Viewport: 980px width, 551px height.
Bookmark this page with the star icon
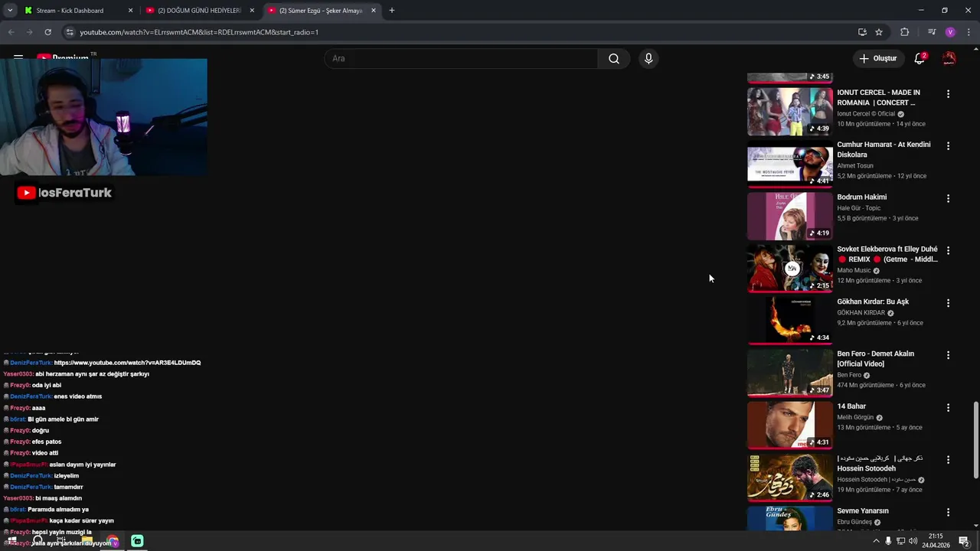[x=879, y=32]
